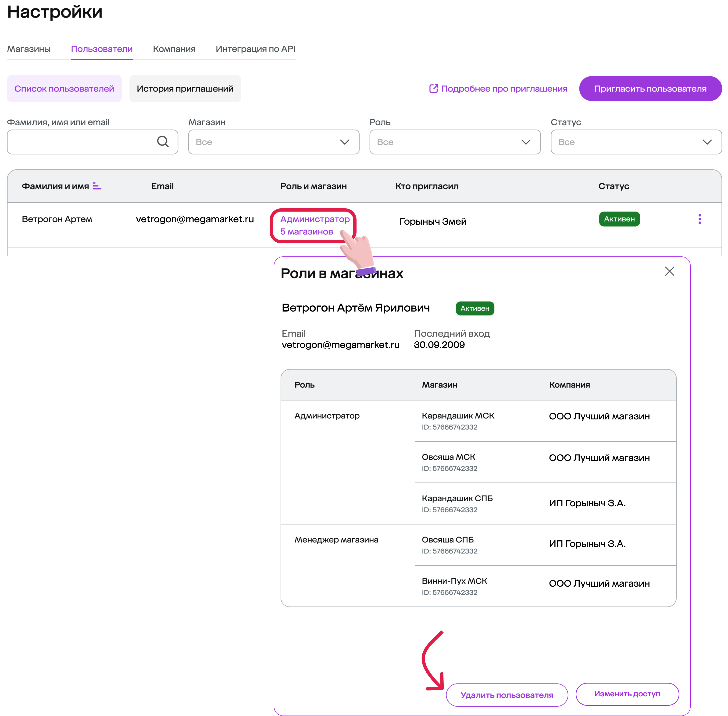Select Список пользователей view
The height and width of the screenshot is (716, 728).
click(64, 89)
